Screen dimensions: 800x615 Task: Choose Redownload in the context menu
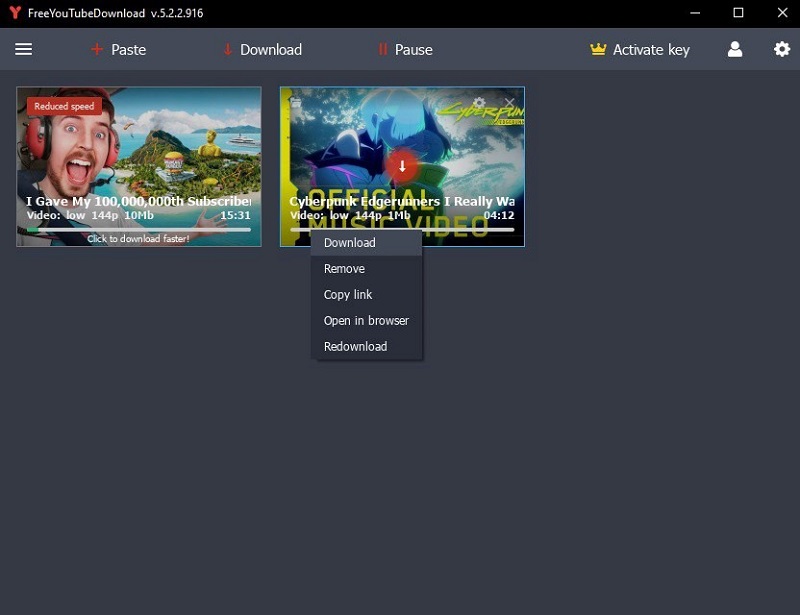pyautogui.click(x=366, y=347)
